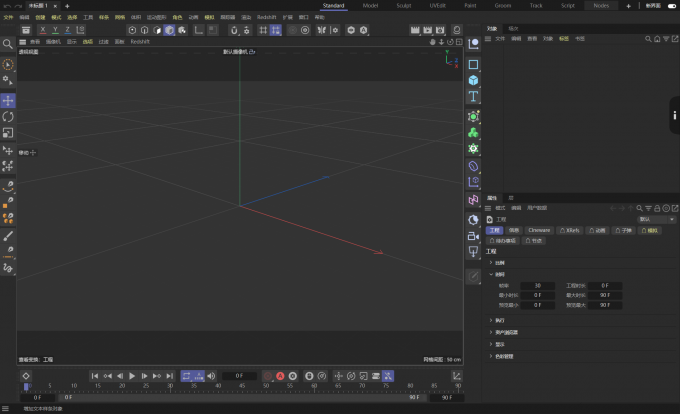Select the Brush paint tool in left toolbar
The height and width of the screenshot is (414, 680).
[8, 236]
